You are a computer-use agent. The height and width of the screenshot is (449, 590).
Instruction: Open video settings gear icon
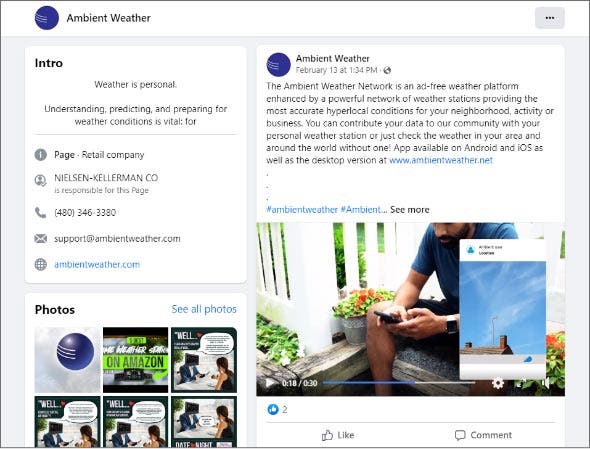pos(497,383)
